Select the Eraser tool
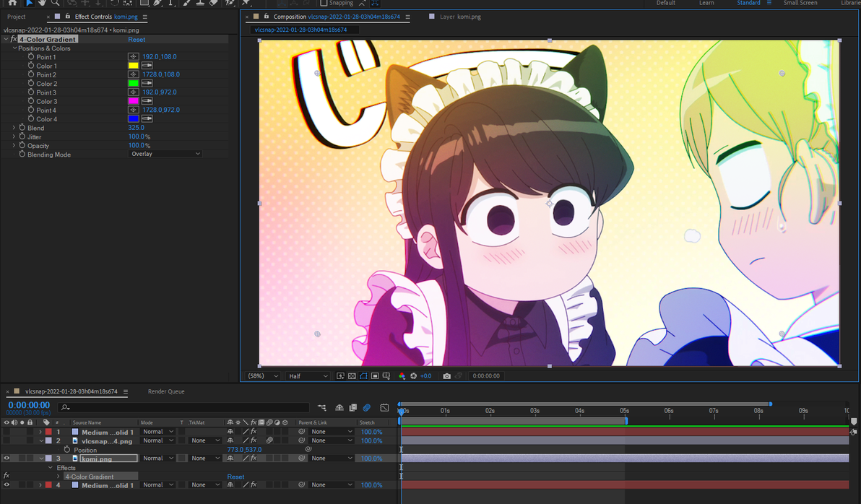 click(214, 3)
